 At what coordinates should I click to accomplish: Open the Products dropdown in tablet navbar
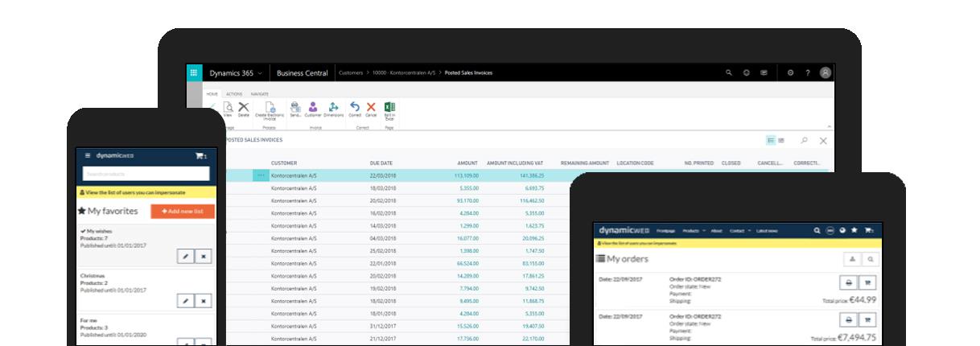[x=693, y=231]
